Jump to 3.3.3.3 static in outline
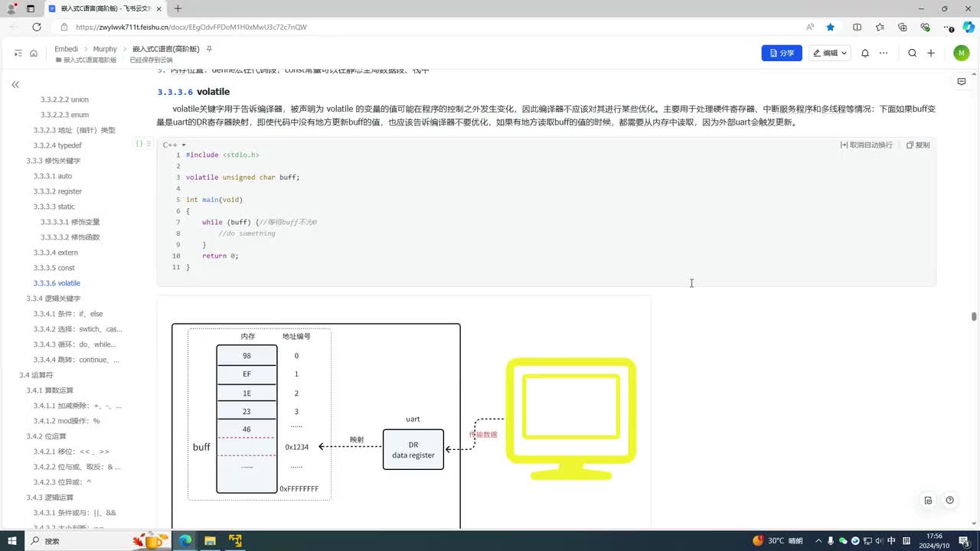Viewport: 980px width, 551px height. click(x=54, y=207)
